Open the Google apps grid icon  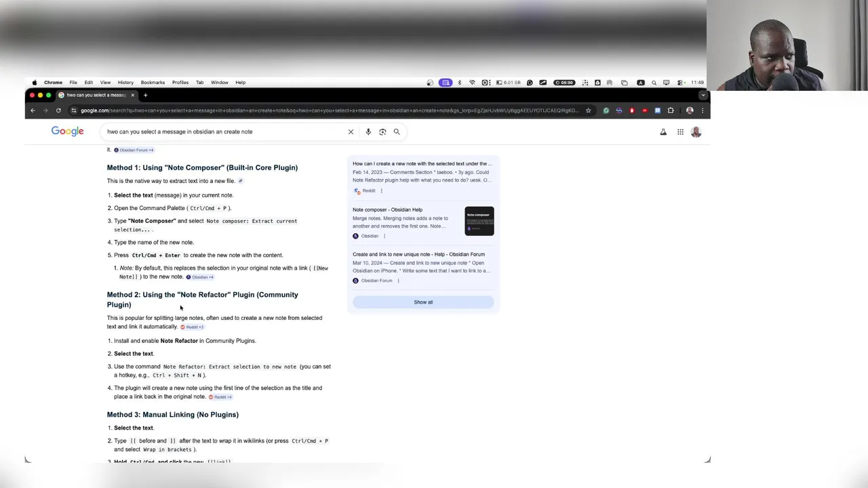tap(680, 132)
